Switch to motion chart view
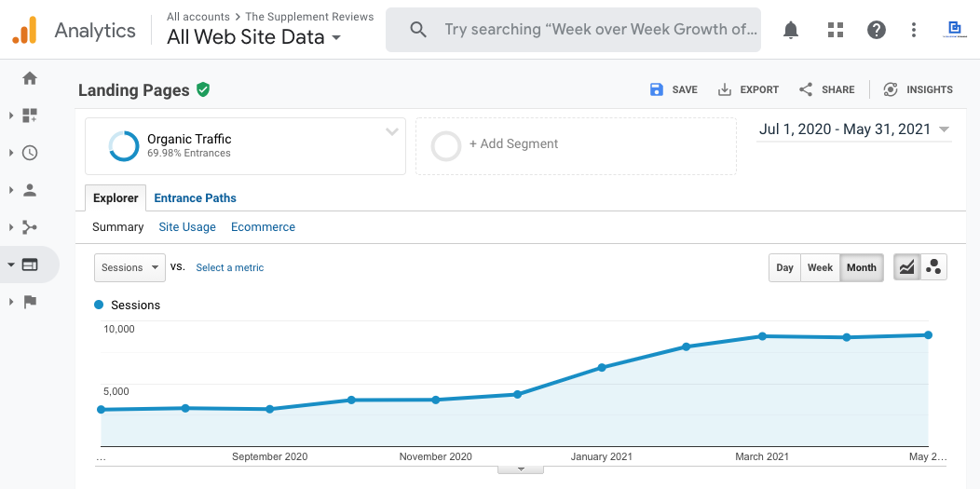Image resolution: width=980 pixels, height=489 pixels. [x=933, y=267]
